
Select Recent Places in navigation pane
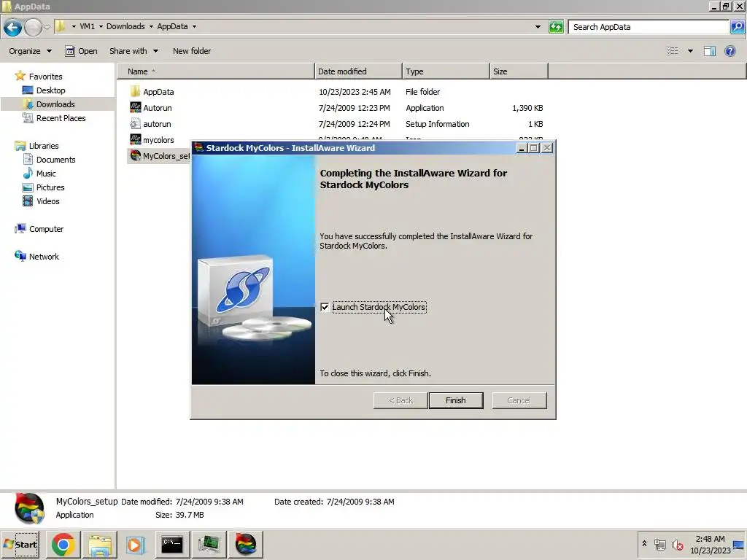click(61, 118)
